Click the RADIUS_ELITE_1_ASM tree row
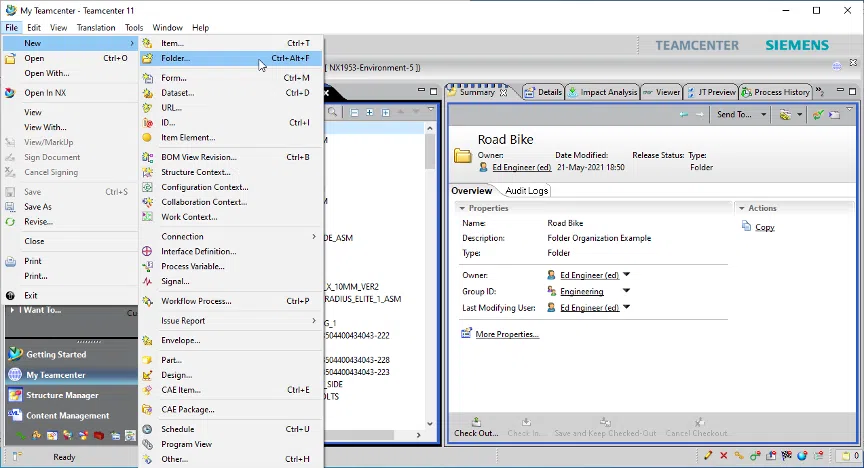Screen dimensions: 864x468 [x=363, y=299]
